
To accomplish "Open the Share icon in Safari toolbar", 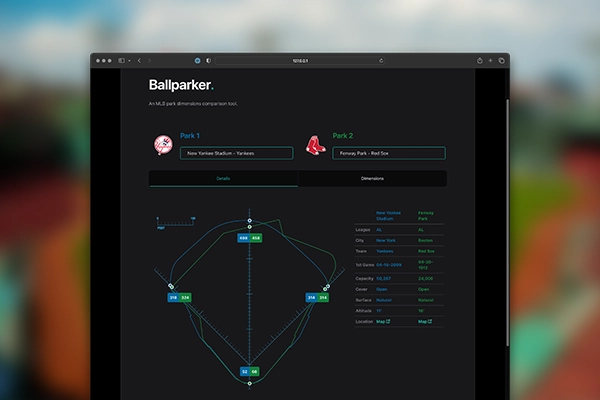I will click(x=479, y=60).
